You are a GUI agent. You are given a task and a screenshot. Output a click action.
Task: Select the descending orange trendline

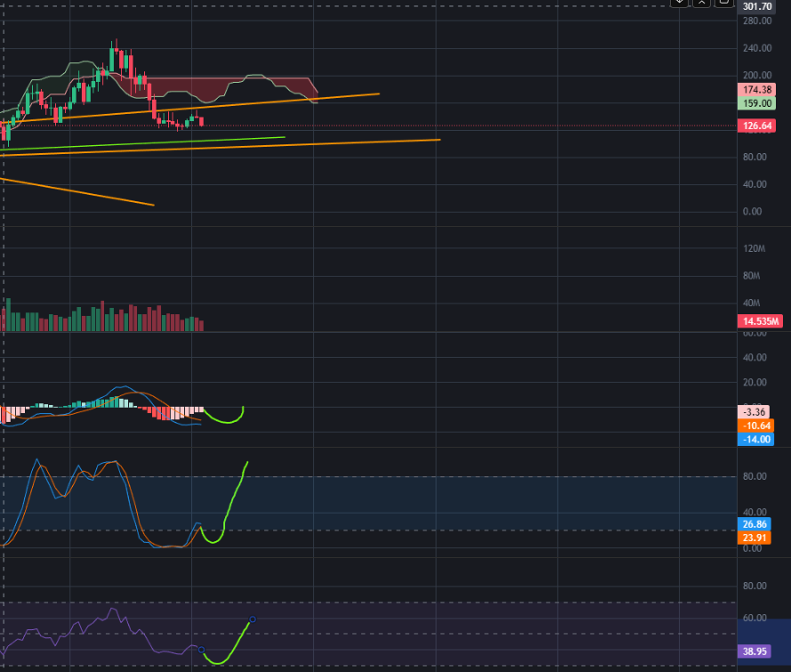pyautogui.click(x=80, y=191)
